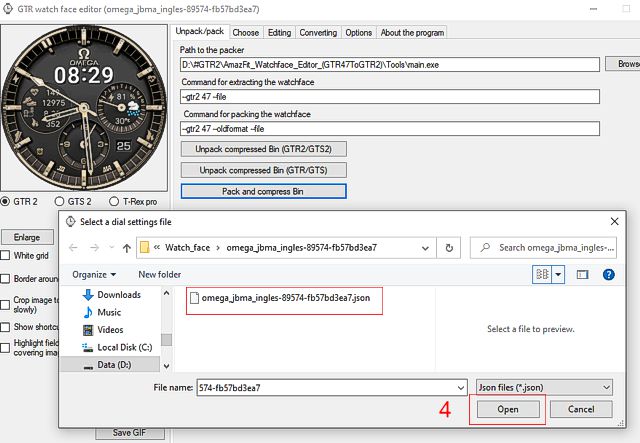
Task: Switch to the Options tab
Action: point(358,33)
